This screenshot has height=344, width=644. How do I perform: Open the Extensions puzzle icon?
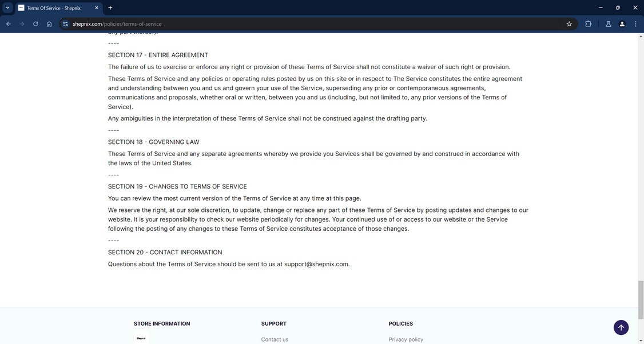tap(588, 24)
